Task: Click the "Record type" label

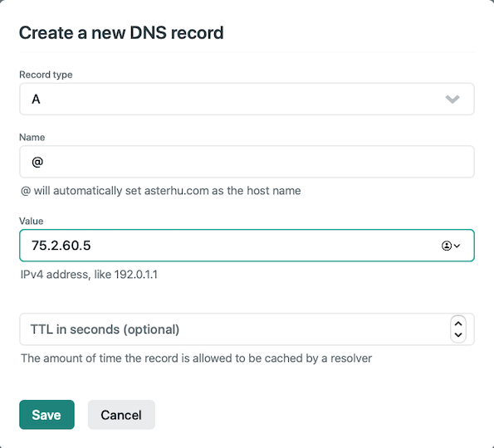Action: [46, 75]
